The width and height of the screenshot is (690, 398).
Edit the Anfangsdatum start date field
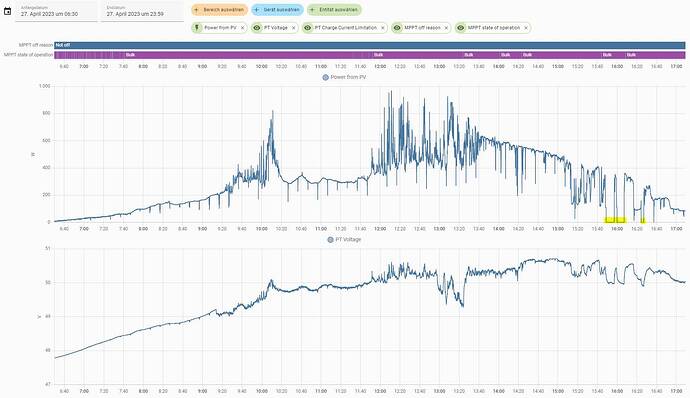click(x=56, y=11)
